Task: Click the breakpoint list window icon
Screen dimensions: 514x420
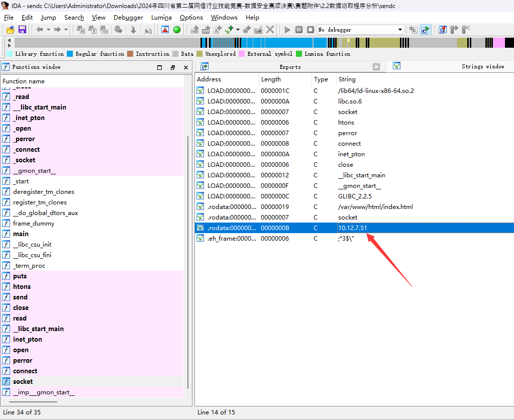Action: click(443, 30)
